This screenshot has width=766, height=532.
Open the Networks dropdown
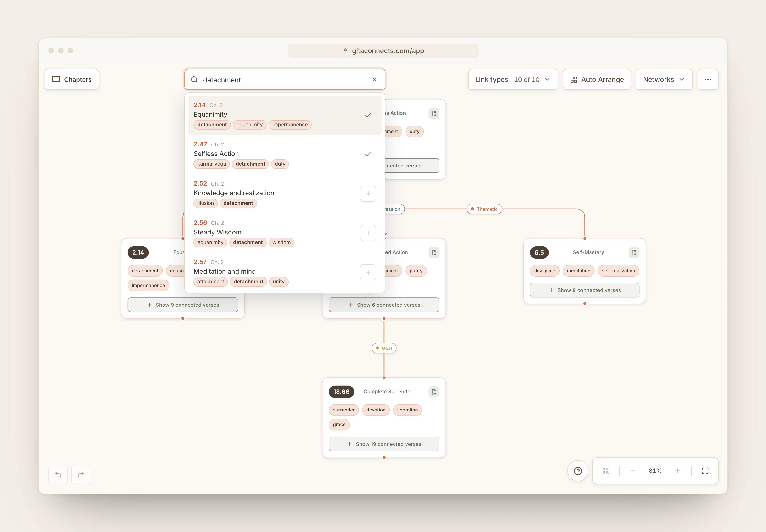point(664,79)
